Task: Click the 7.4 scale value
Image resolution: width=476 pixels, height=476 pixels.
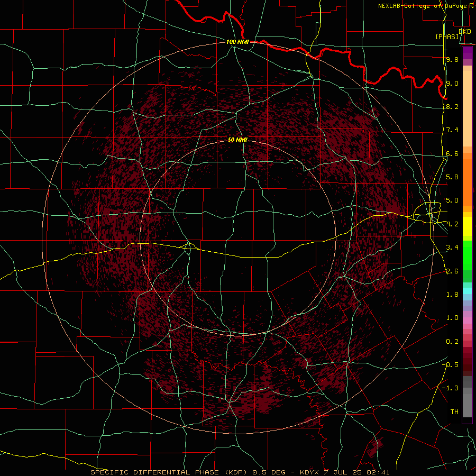Action: [x=452, y=130]
